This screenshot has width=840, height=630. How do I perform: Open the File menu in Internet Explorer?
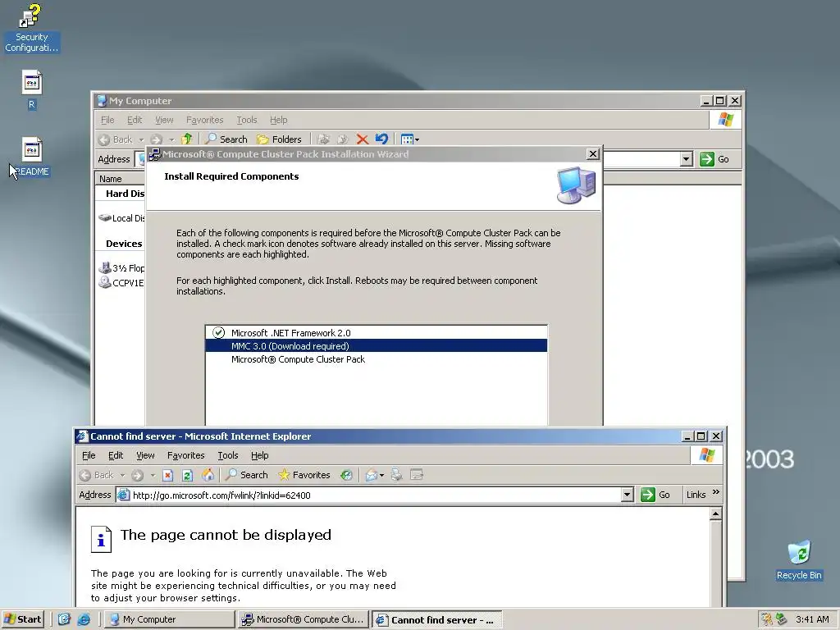(x=89, y=455)
